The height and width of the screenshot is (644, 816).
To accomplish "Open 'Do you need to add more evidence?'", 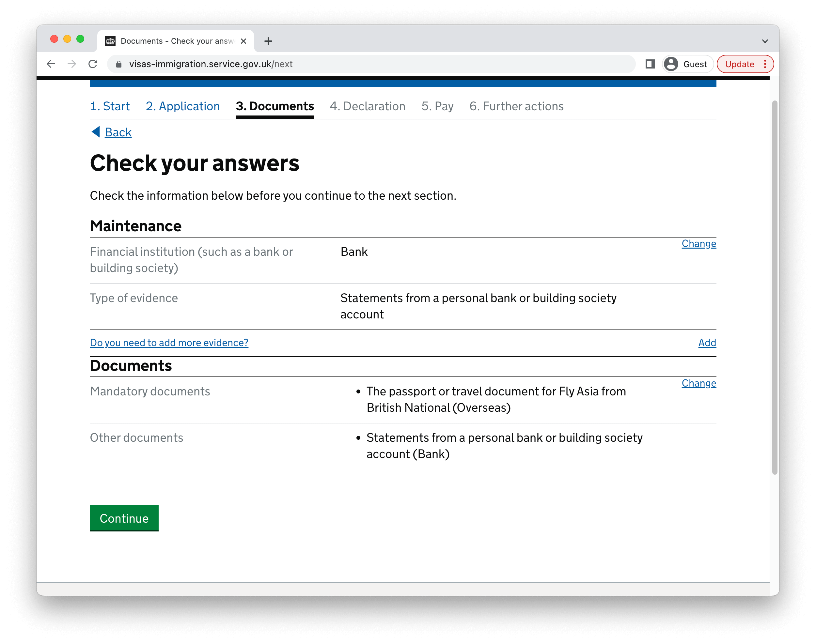I will pyautogui.click(x=169, y=343).
